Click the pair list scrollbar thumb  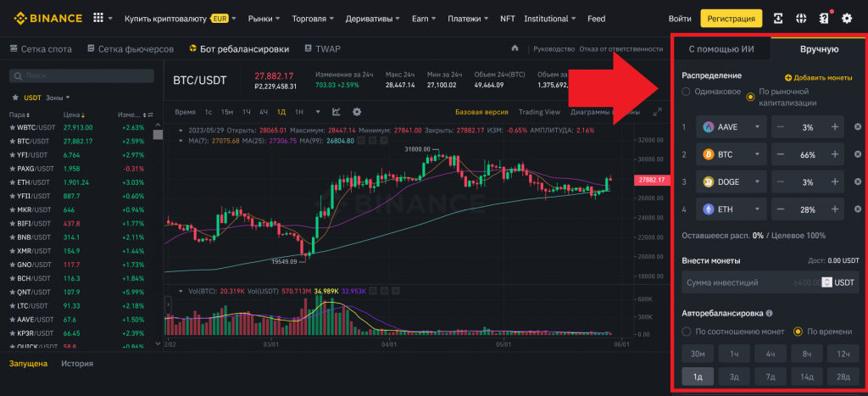coord(158,135)
